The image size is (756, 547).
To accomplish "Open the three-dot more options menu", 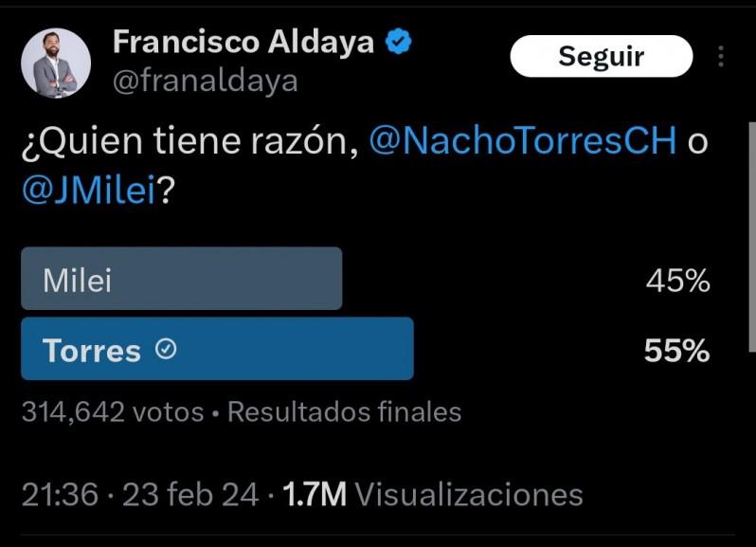I will click(721, 56).
